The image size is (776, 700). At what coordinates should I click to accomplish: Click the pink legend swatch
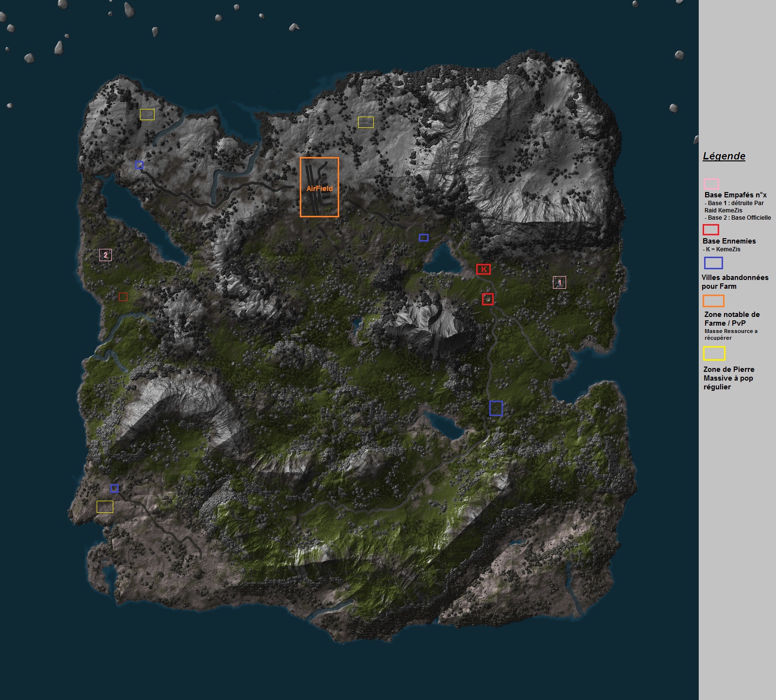click(x=711, y=184)
